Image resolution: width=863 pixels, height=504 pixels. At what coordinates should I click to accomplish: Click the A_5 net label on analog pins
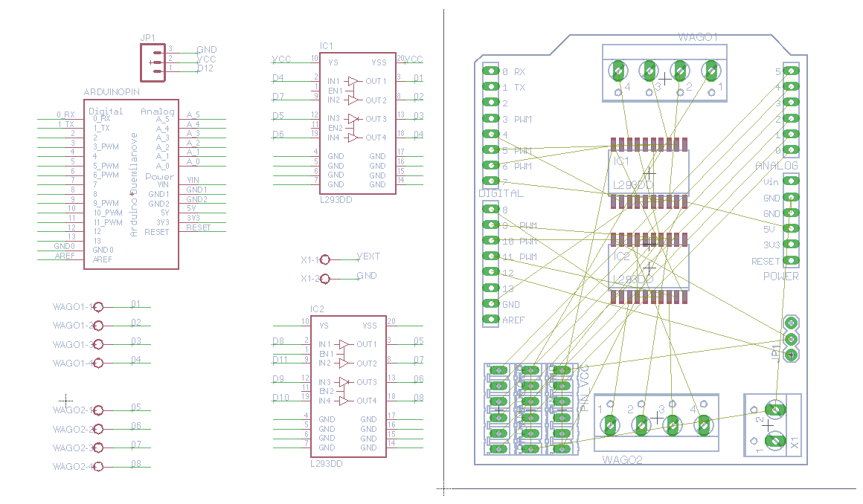pos(193,114)
